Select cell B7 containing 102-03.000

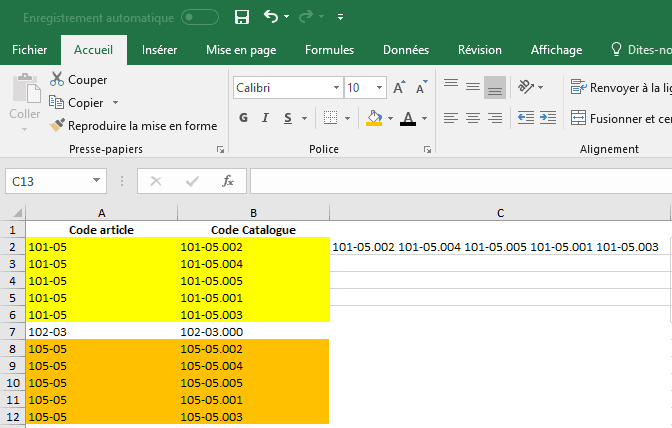pos(253,331)
